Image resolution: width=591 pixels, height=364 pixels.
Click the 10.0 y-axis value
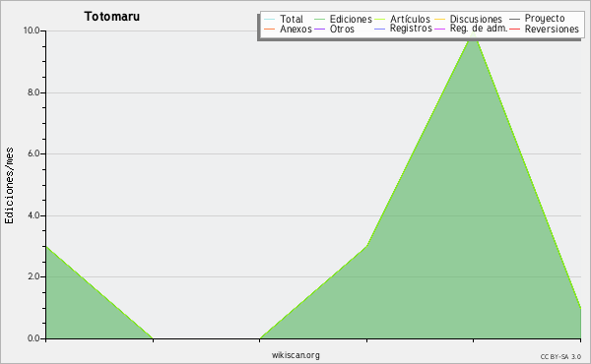pos(32,30)
